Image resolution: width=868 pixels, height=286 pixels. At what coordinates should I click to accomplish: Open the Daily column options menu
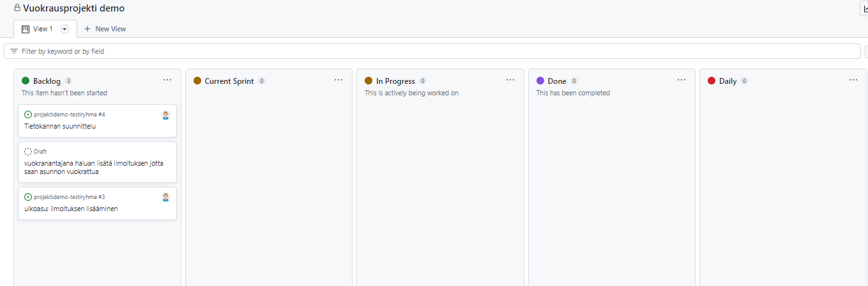click(853, 80)
